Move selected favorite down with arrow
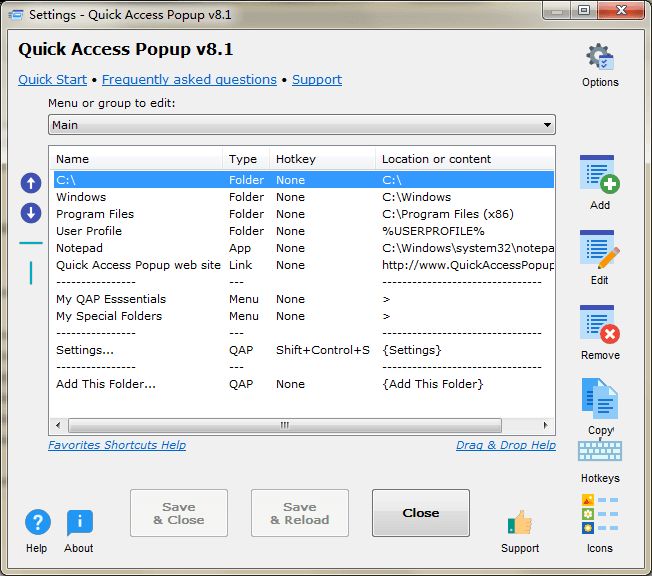 tap(31, 213)
